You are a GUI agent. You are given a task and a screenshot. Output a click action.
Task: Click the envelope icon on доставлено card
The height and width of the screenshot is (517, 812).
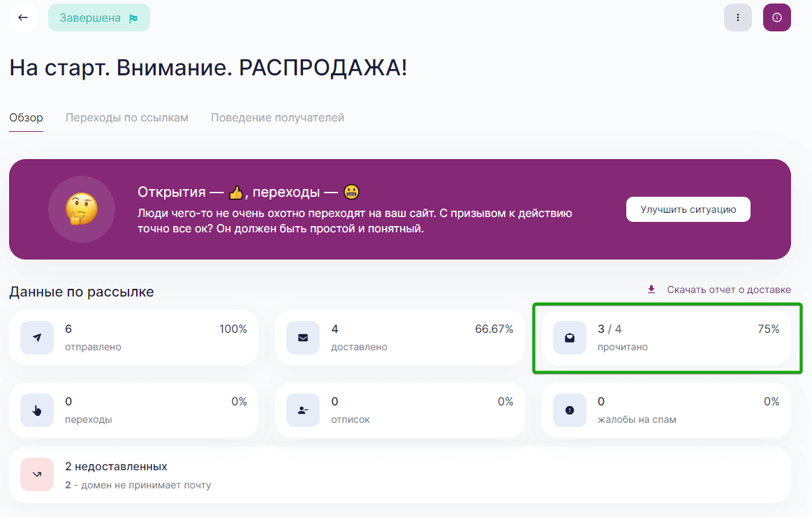(302, 338)
